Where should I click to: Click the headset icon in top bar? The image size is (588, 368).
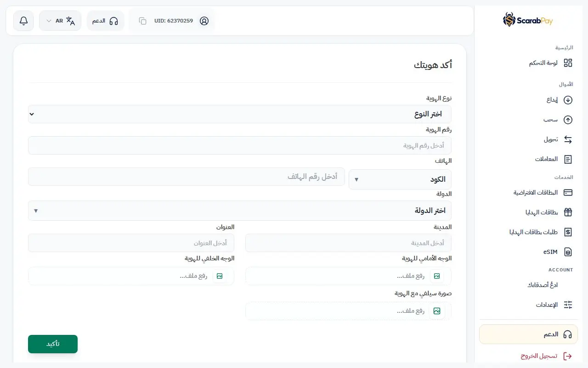(x=114, y=21)
